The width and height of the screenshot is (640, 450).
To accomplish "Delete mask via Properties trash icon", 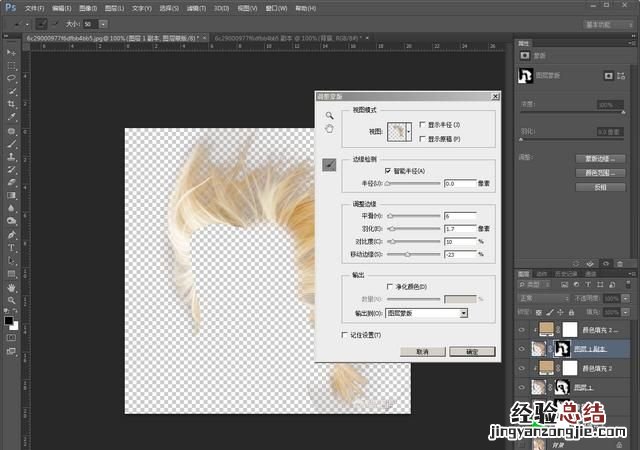I will [x=620, y=264].
